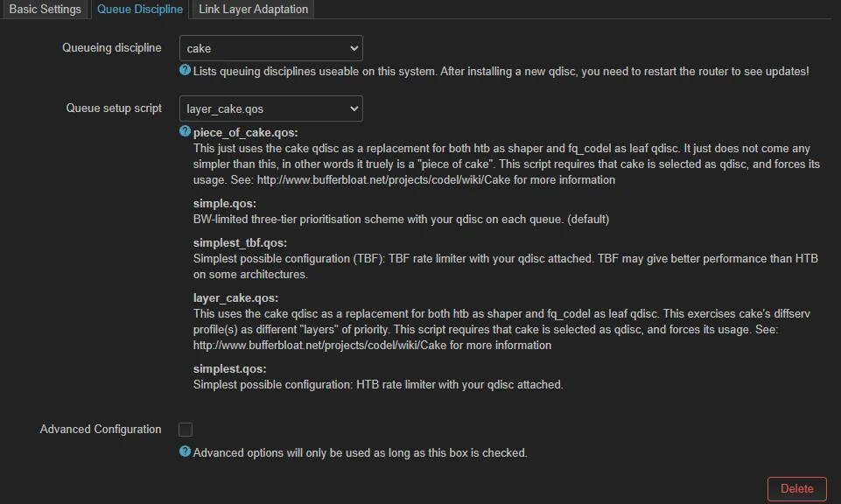841x504 pixels.
Task: Click the Advanced Configuration label text
Action: point(101,430)
